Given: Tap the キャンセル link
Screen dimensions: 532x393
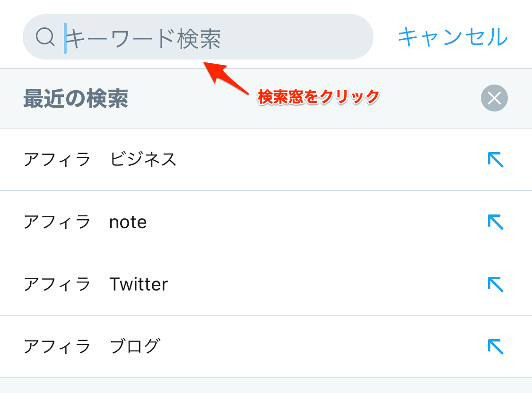Looking at the screenshot, I should (453, 37).
